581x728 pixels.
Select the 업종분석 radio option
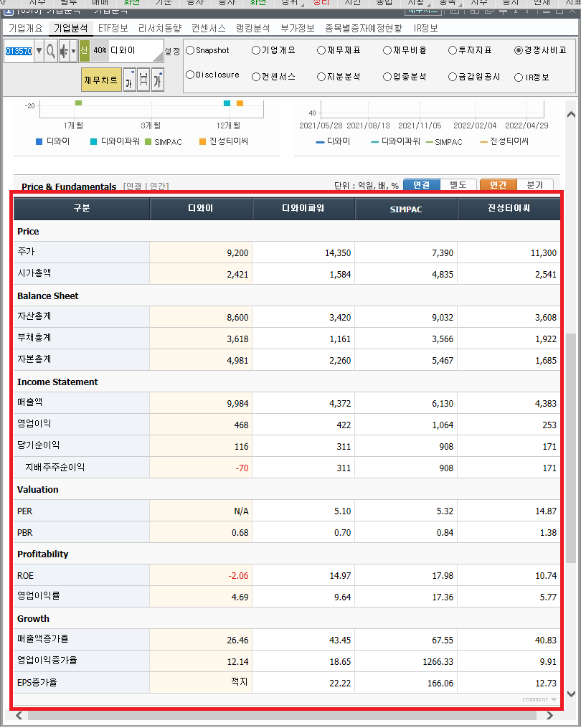click(387, 77)
